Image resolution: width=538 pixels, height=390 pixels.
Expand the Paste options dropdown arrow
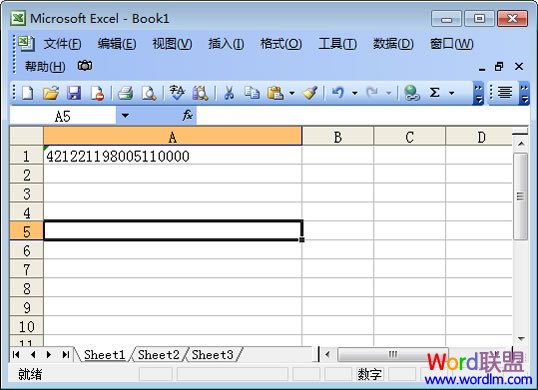(x=292, y=93)
